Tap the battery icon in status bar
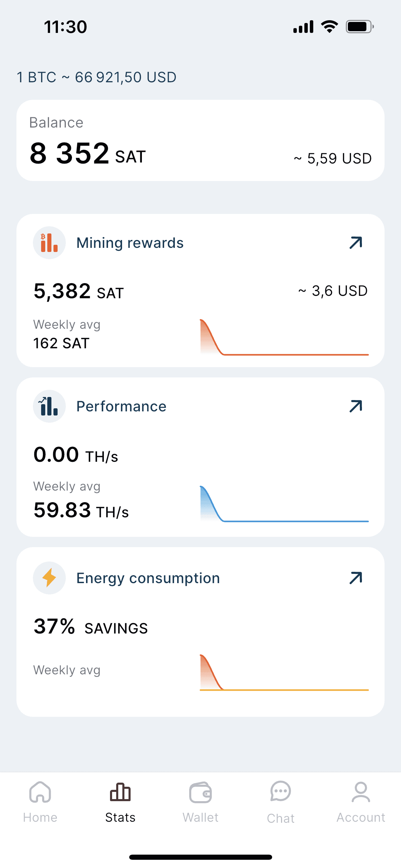Image resolution: width=401 pixels, height=868 pixels. (x=359, y=27)
